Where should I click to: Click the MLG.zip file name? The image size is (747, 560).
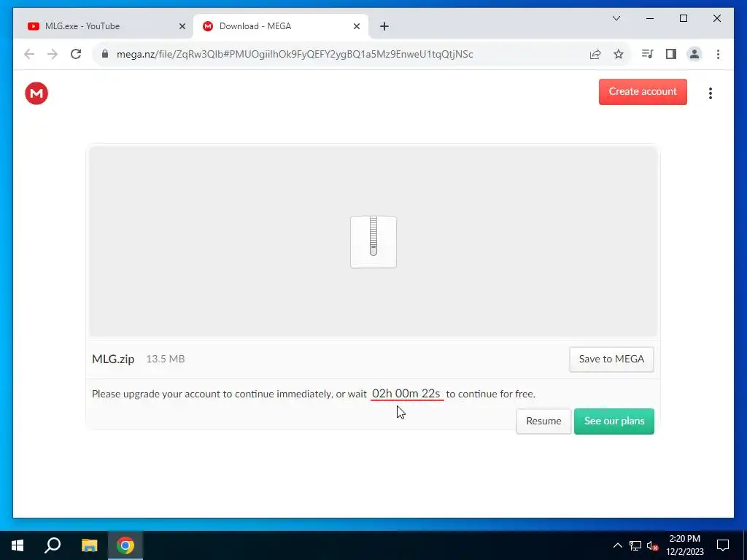(x=113, y=359)
